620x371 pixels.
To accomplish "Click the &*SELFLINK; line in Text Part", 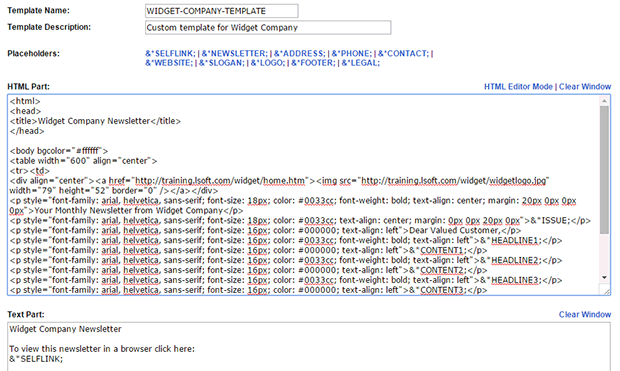I will 36,359.
